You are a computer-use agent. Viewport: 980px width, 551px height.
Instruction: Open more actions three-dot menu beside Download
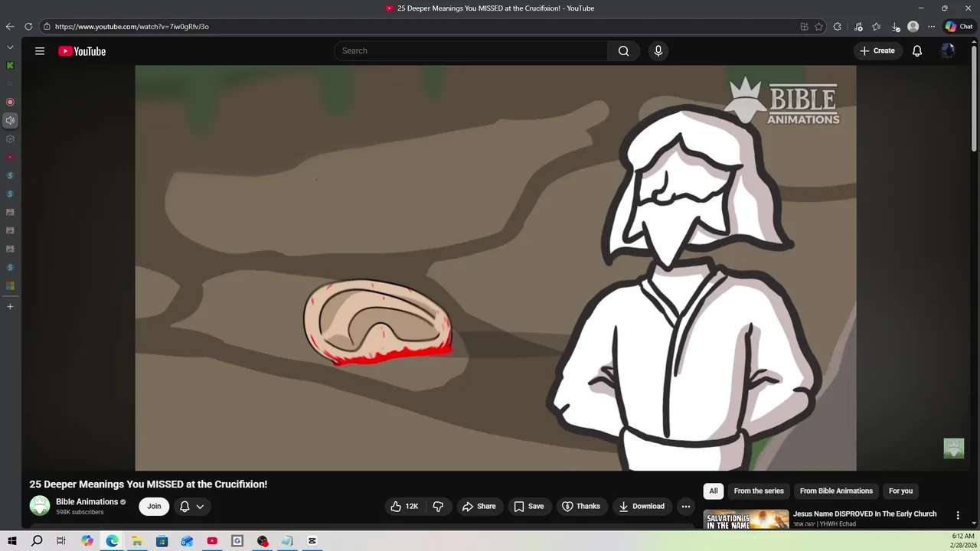click(x=686, y=507)
